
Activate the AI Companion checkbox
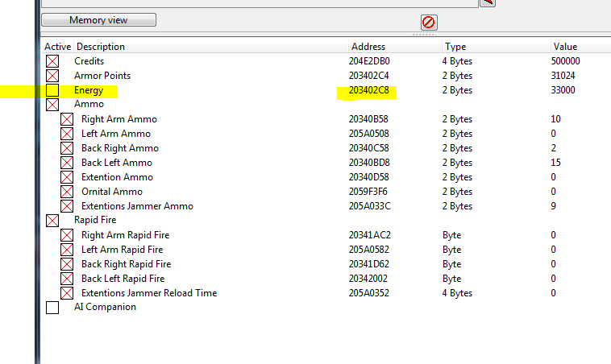[x=52, y=308]
